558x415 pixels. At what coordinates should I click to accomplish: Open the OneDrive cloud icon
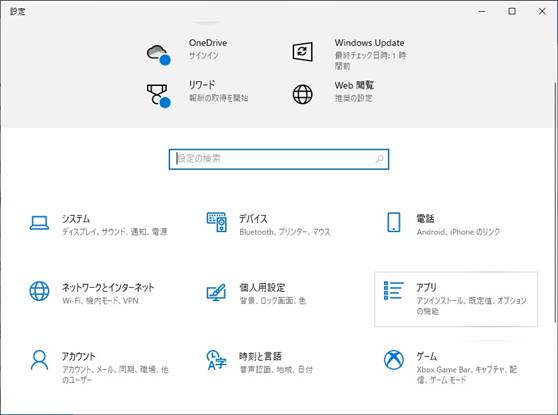point(158,54)
